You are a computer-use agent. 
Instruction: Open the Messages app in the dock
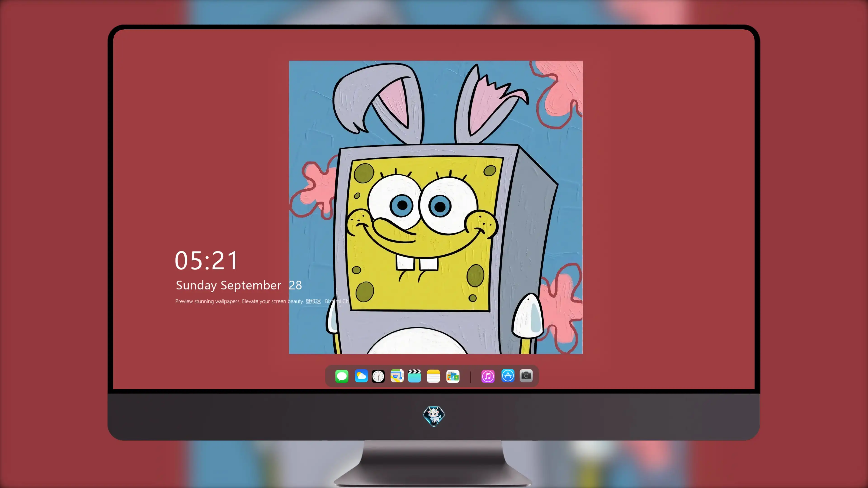point(342,376)
